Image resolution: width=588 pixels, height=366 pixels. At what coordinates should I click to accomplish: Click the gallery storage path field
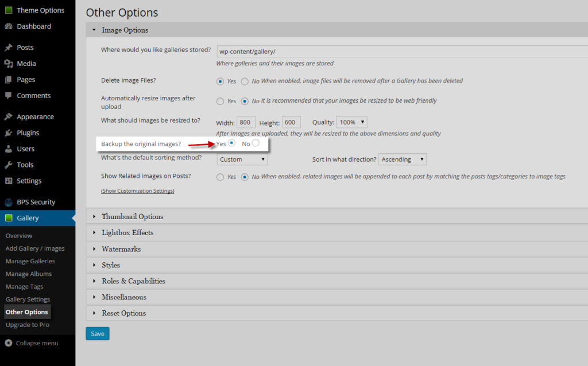pyautogui.click(x=402, y=52)
